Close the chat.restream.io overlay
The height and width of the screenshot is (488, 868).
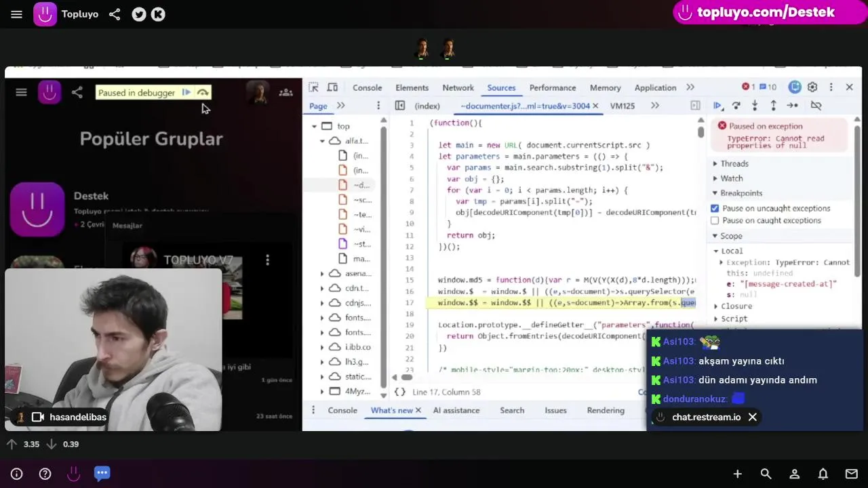pos(752,417)
